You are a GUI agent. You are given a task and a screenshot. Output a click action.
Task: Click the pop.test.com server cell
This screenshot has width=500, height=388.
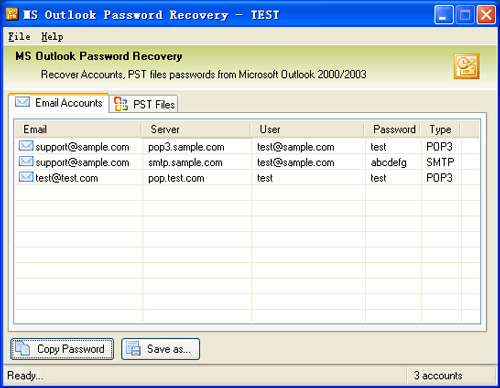pos(176,178)
